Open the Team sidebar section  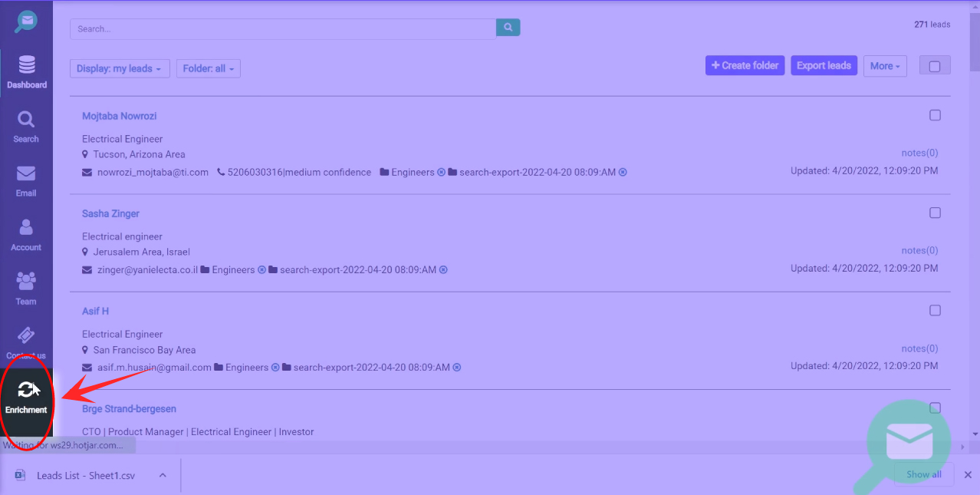26,289
